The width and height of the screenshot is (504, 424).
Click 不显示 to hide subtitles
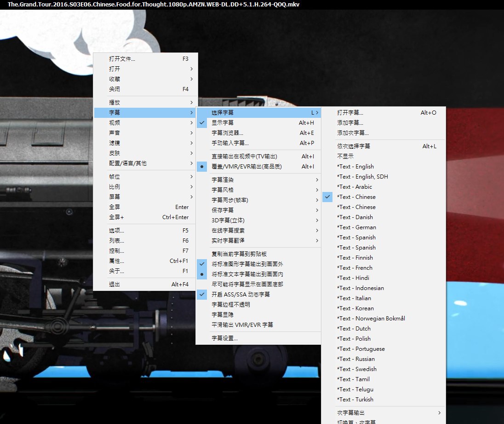pos(345,157)
